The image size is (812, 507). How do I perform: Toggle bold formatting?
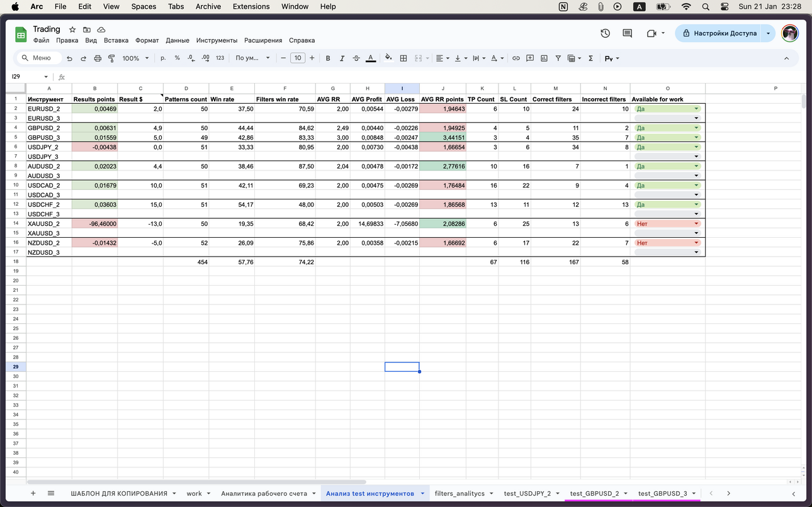[328, 58]
